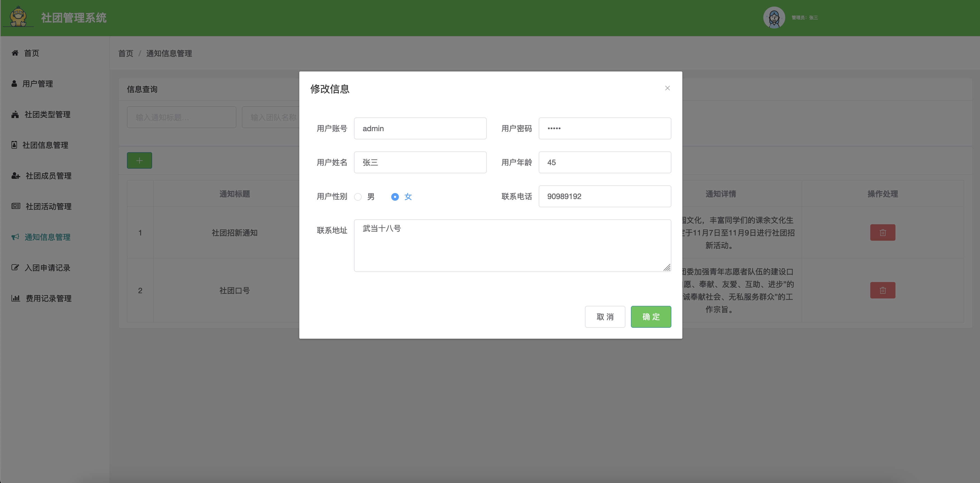Go to 社团活动管理 menu item

(48, 206)
